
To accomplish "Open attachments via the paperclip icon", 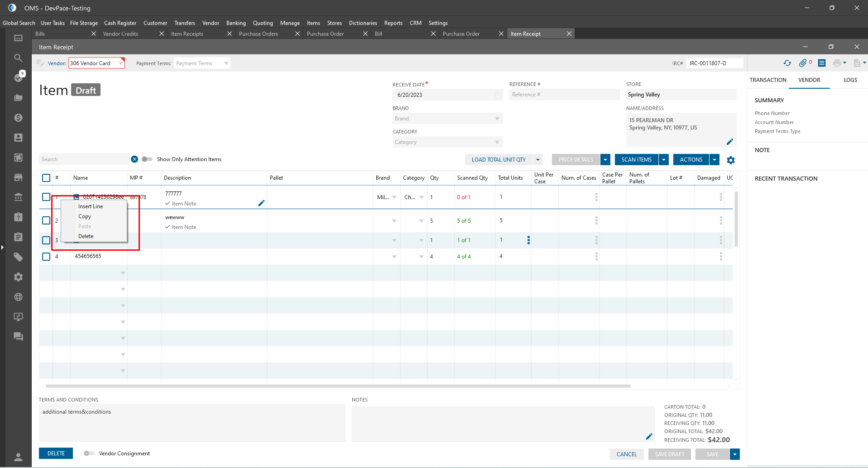I will coord(803,63).
